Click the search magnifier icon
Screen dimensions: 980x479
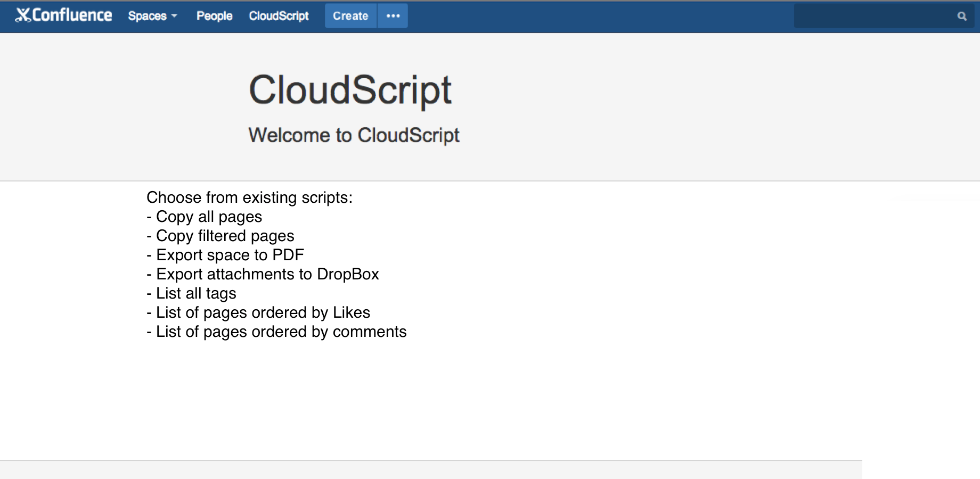coord(962,16)
